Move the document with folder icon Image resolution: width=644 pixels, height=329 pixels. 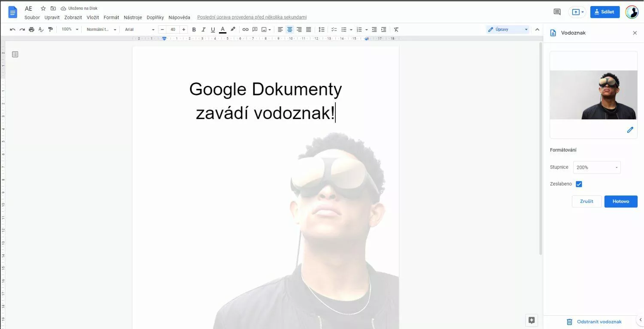[53, 9]
